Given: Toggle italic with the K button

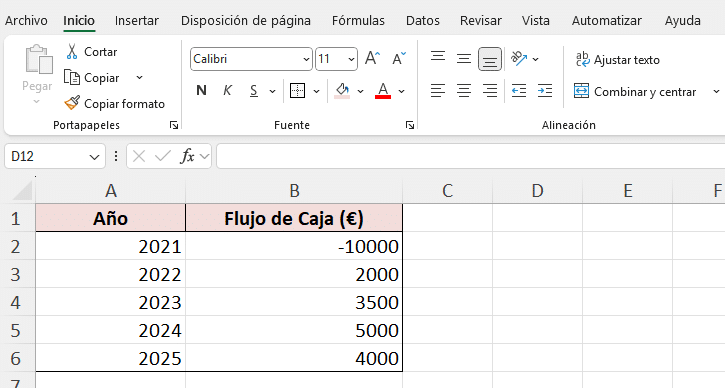Looking at the screenshot, I should 227,91.
